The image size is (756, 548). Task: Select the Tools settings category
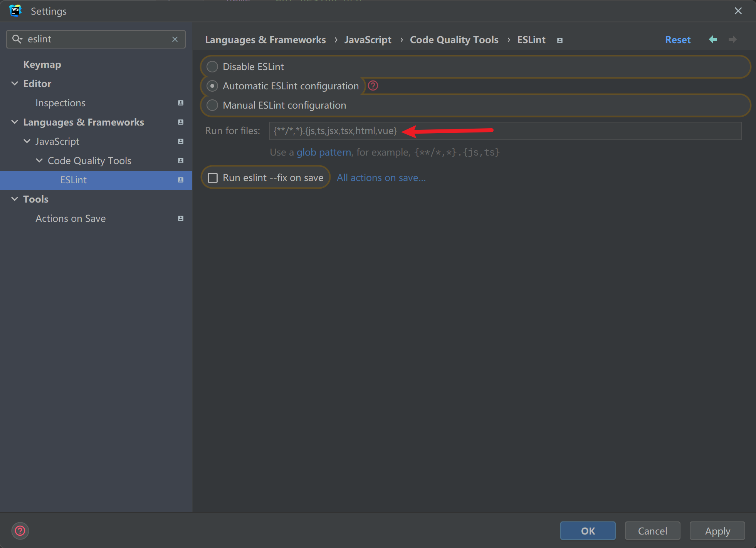pyautogui.click(x=36, y=199)
